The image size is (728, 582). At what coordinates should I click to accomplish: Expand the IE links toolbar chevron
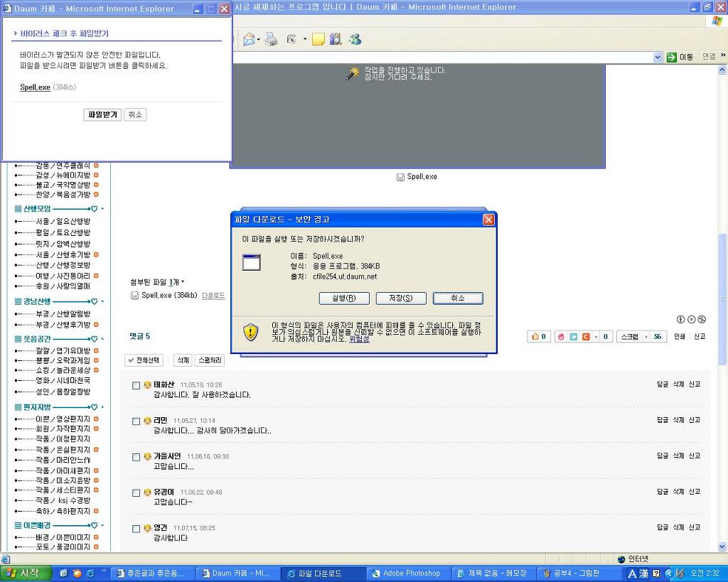click(x=723, y=55)
